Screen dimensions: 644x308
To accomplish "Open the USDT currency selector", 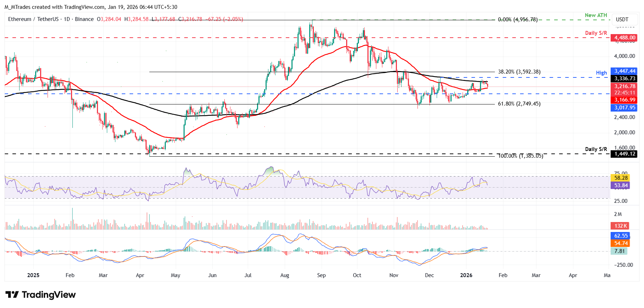I will pyautogui.click(x=622, y=20).
